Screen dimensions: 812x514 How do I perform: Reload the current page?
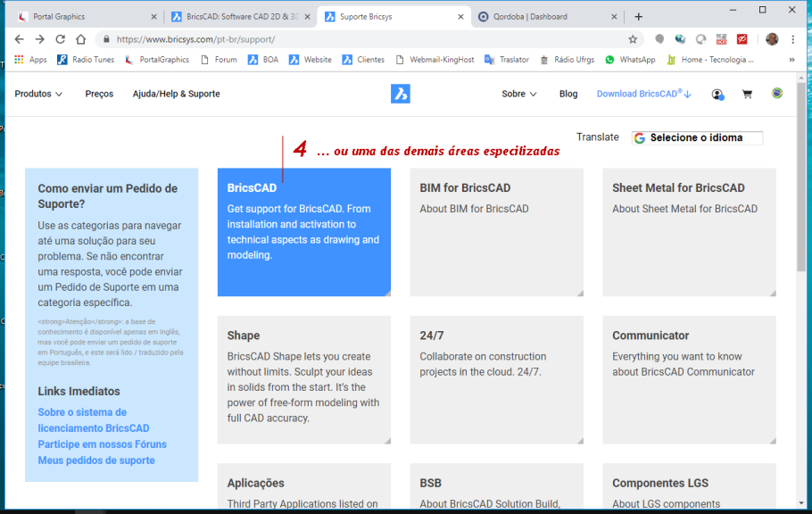coord(60,39)
